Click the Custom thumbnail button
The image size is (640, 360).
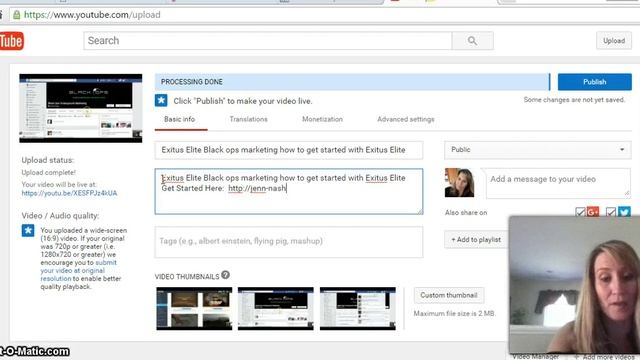pyautogui.click(x=449, y=295)
